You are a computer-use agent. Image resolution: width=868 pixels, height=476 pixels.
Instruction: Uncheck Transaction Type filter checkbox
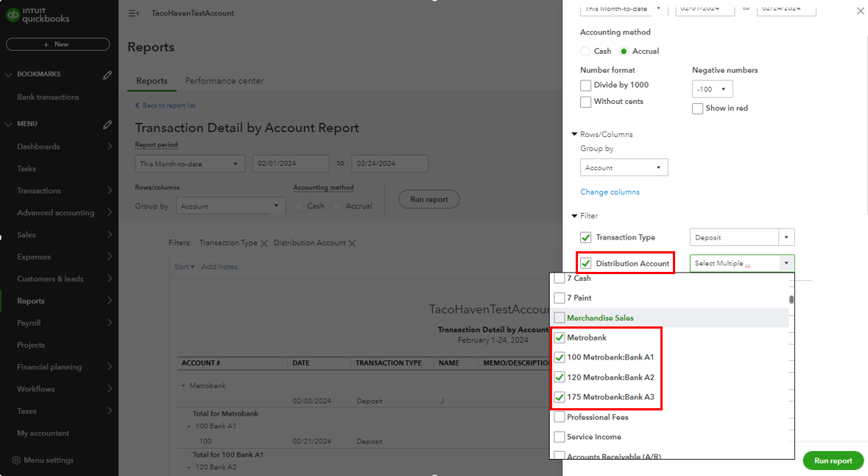point(586,238)
